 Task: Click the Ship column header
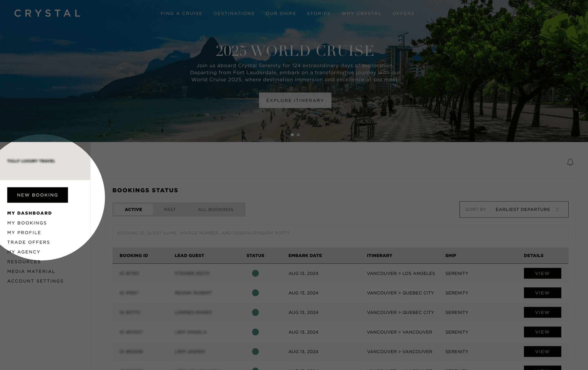pos(450,255)
